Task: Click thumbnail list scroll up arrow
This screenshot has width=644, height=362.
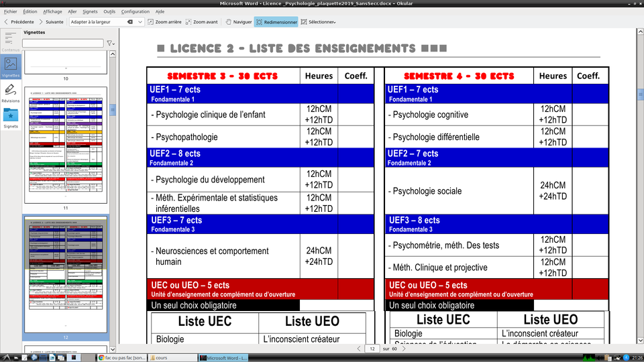Action: point(113,54)
